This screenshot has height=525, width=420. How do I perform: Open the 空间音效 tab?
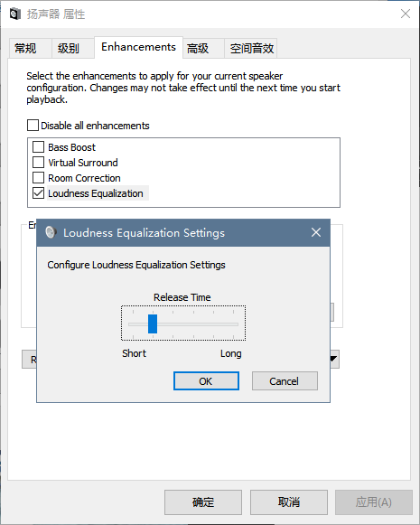[251, 49]
